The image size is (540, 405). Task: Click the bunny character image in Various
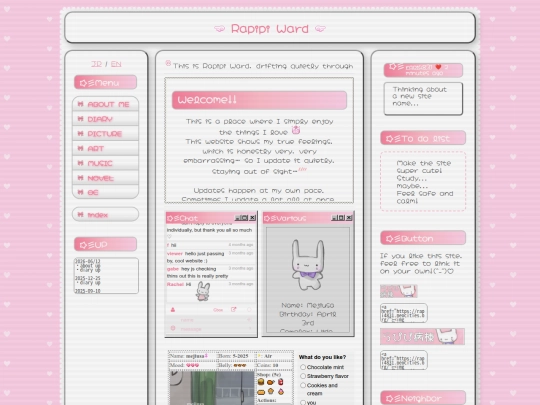(308, 264)
